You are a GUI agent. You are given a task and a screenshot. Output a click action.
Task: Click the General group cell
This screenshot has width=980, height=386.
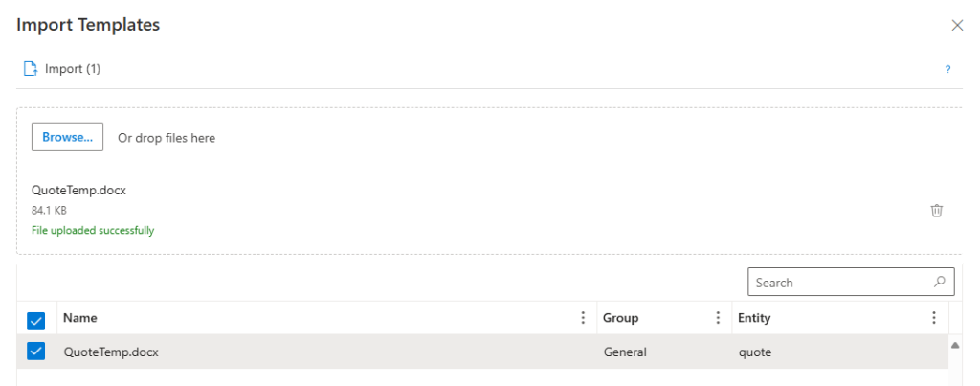click(625, 352)
